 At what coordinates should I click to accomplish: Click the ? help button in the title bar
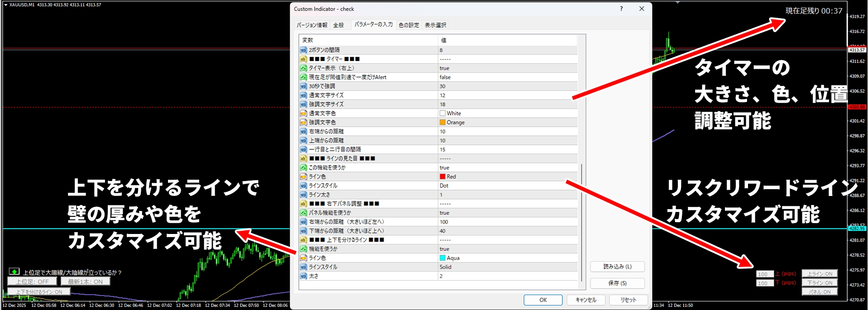621,9
